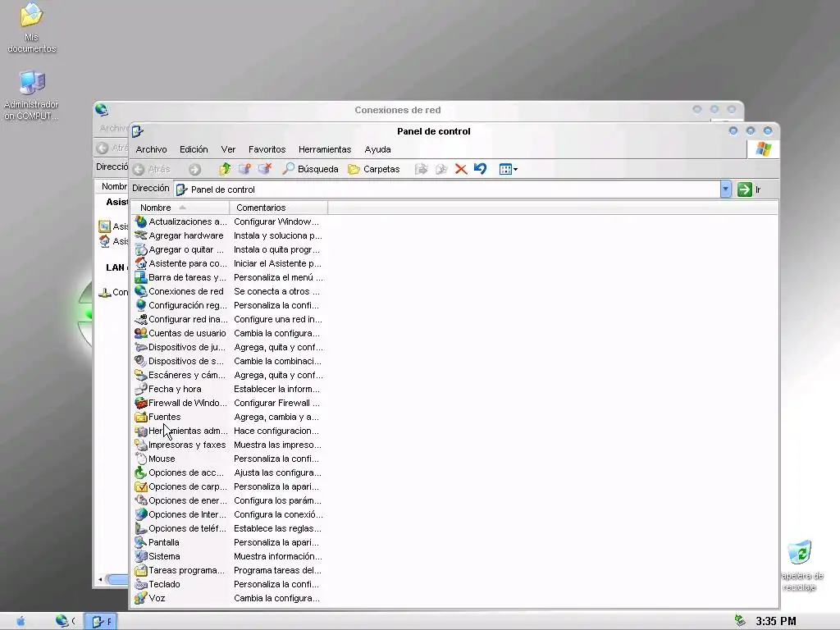
Task: Click the 3:35 PM clock
Action: pos(776,621)
